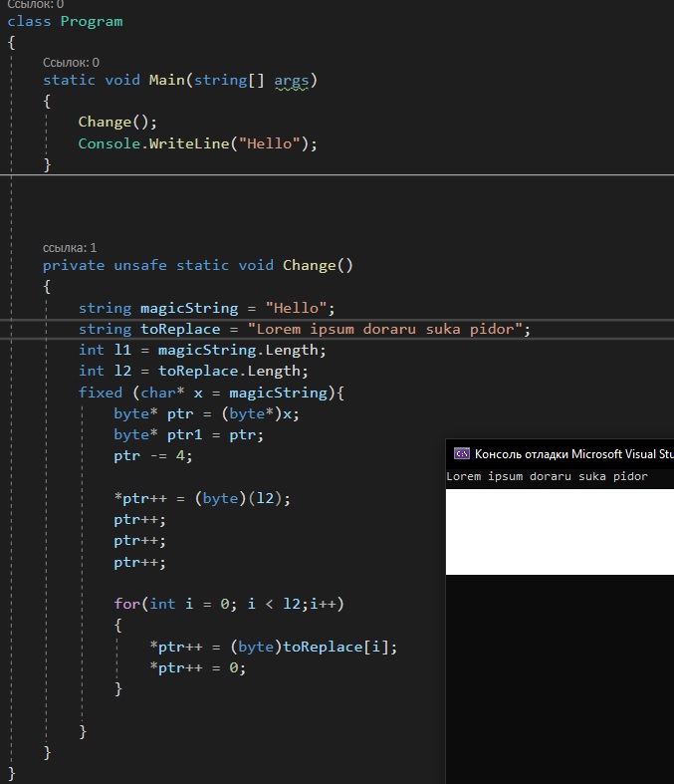Open the 'ссылка: 1' CodeLens above Change

pyautogui.click(x=70, y=247)
